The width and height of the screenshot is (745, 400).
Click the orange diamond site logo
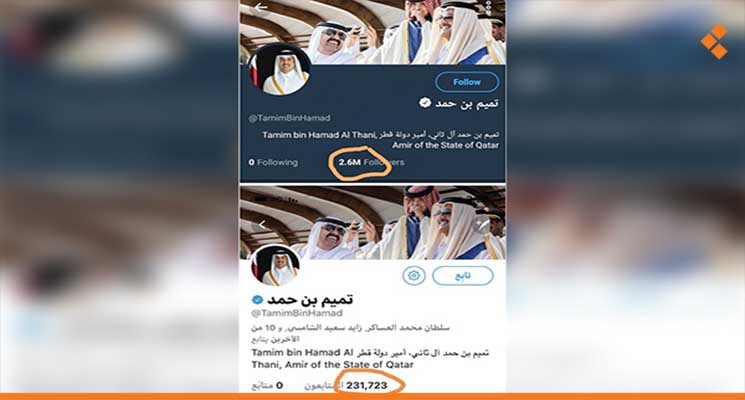tap(714, 42)
